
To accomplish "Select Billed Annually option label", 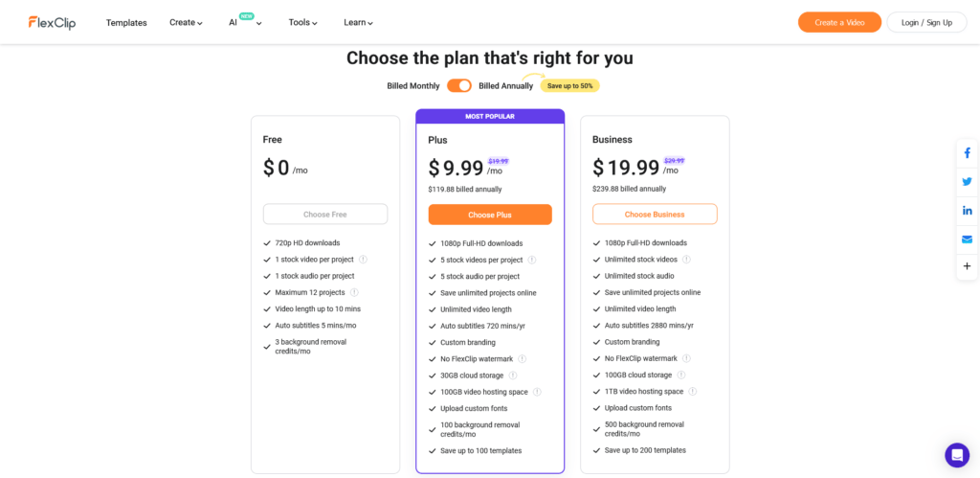I will pos(505,85).
